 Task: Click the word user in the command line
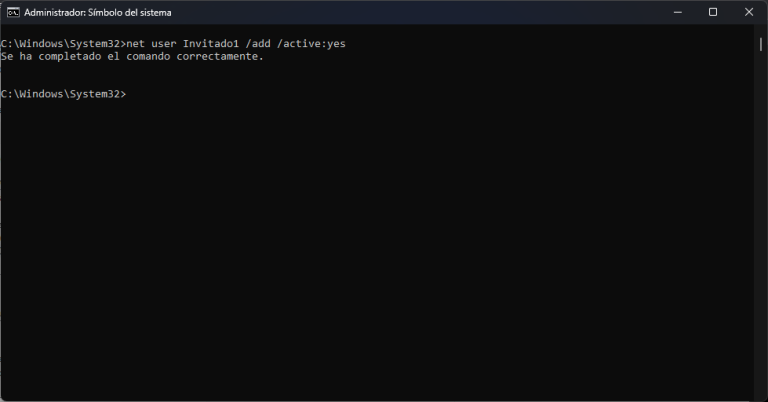(x=164, y=44)
